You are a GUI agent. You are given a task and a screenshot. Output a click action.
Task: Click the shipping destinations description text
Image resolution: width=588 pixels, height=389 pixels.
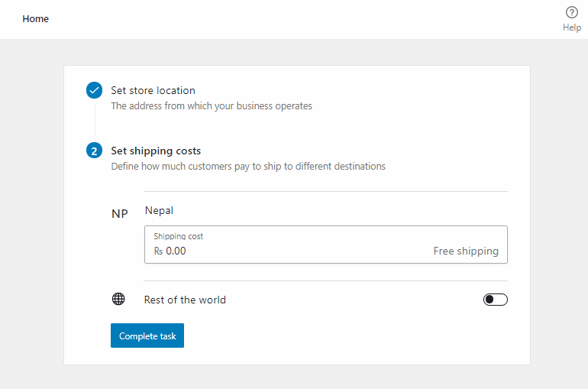pos(248,166)
